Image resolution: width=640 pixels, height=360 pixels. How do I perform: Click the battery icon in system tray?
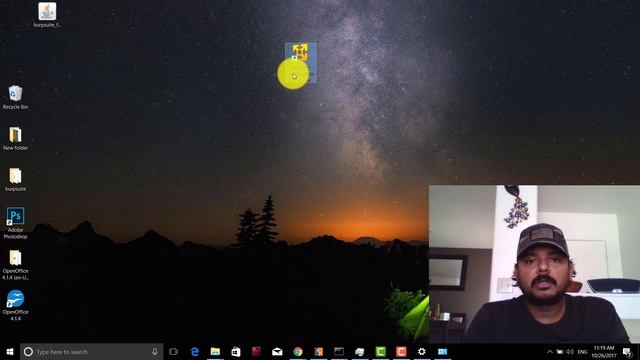[560, 352]
